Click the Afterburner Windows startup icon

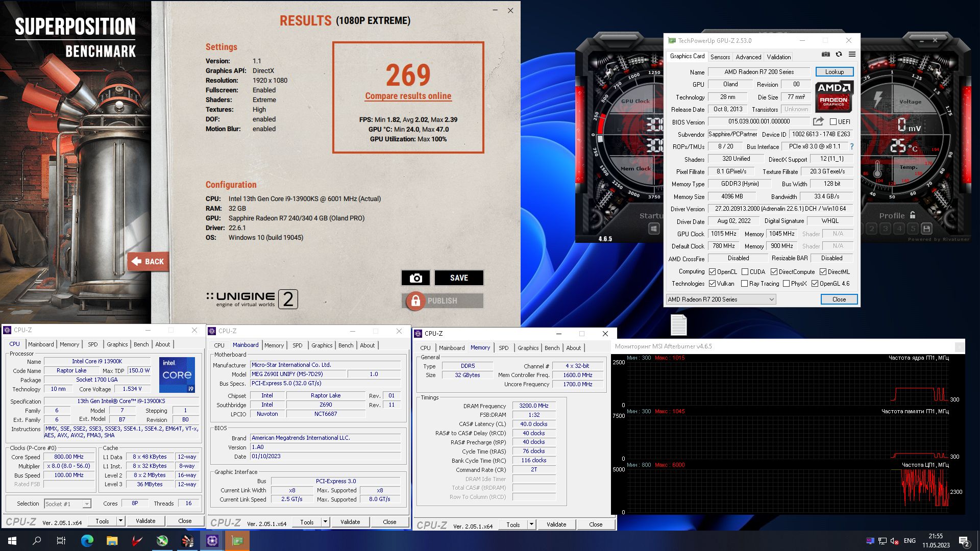coord(654,229)
